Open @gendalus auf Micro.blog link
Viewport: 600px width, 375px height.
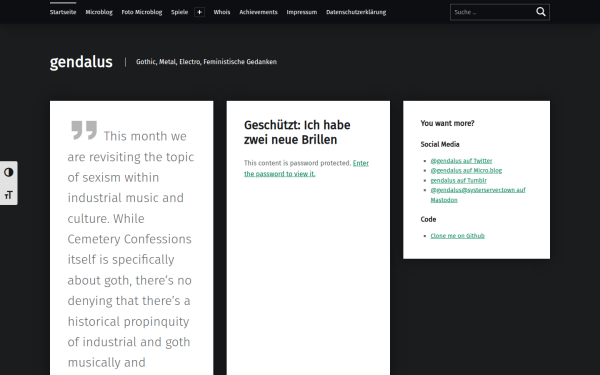[466, 170]
